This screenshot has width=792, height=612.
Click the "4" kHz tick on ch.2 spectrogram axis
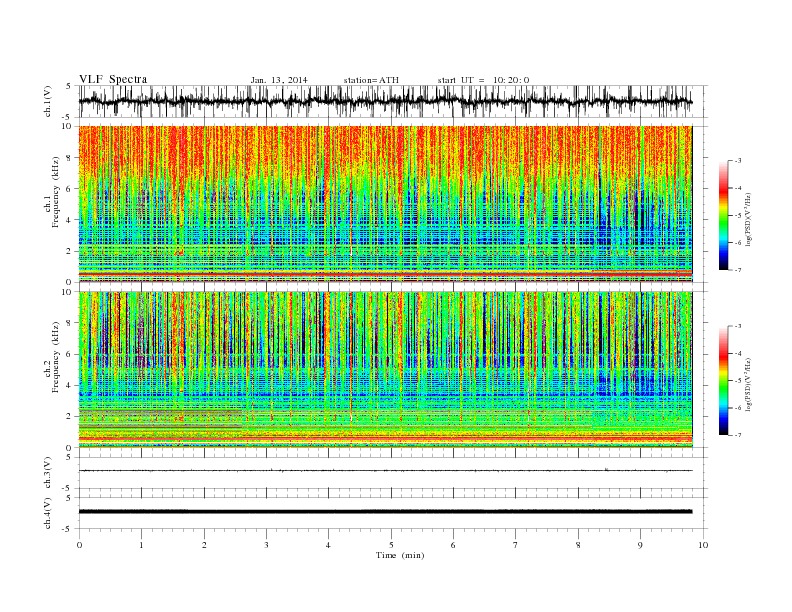(x=70, y=386)
